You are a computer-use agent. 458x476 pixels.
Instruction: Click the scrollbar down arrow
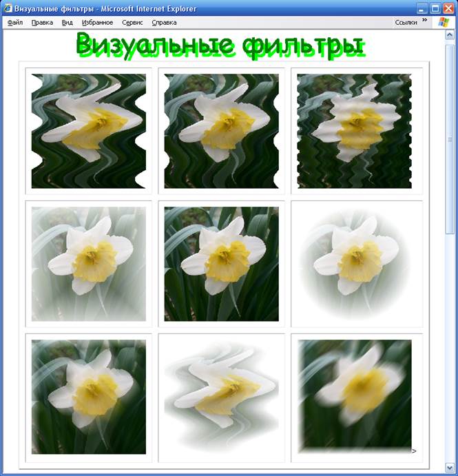tap(450, 466)
